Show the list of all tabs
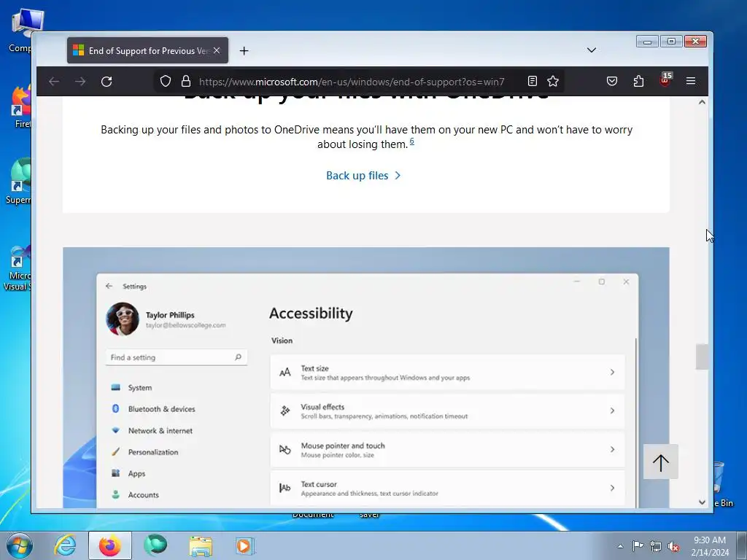This screenshot has height=560, width=747. [591, 50]
